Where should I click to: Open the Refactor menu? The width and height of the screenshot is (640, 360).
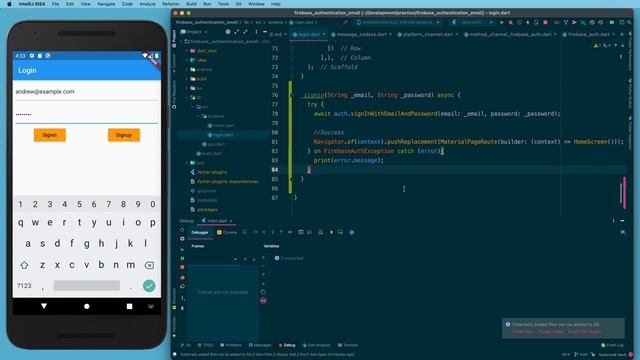[171, 4]
